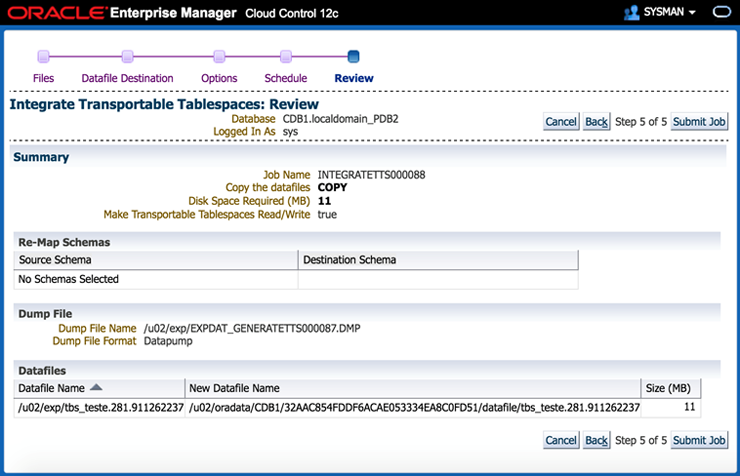Click the Source Schema column header
This screenshot has width=740, height=476.
coord(156,260)
